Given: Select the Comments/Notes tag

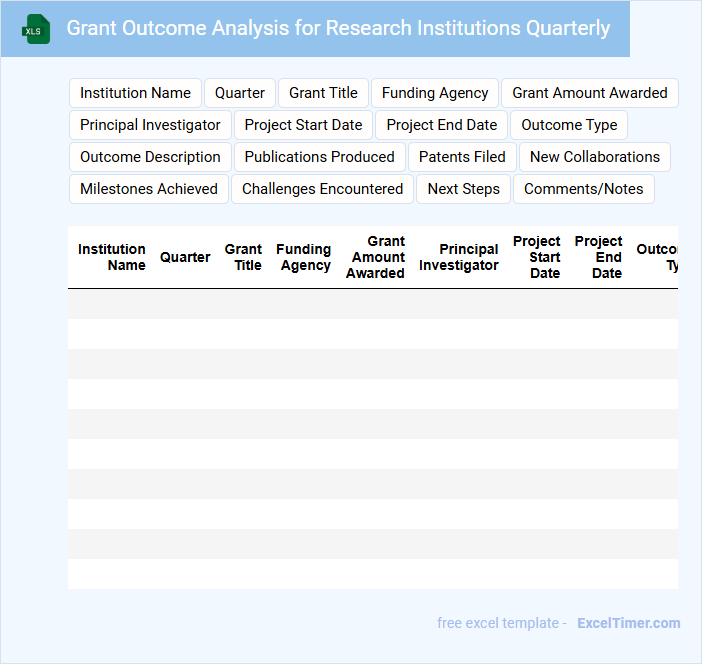Looking at the screenshot, I should [x=584, y=189].
